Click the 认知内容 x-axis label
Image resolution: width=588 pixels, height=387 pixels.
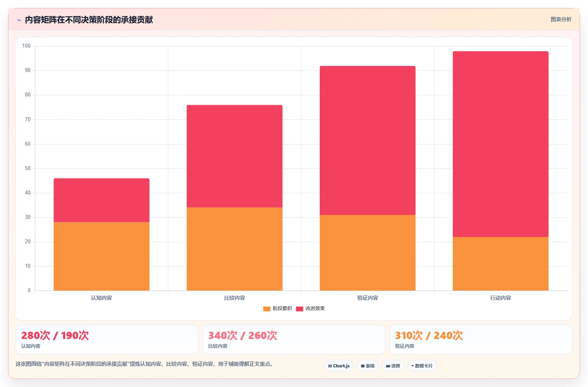click(102, 298)
